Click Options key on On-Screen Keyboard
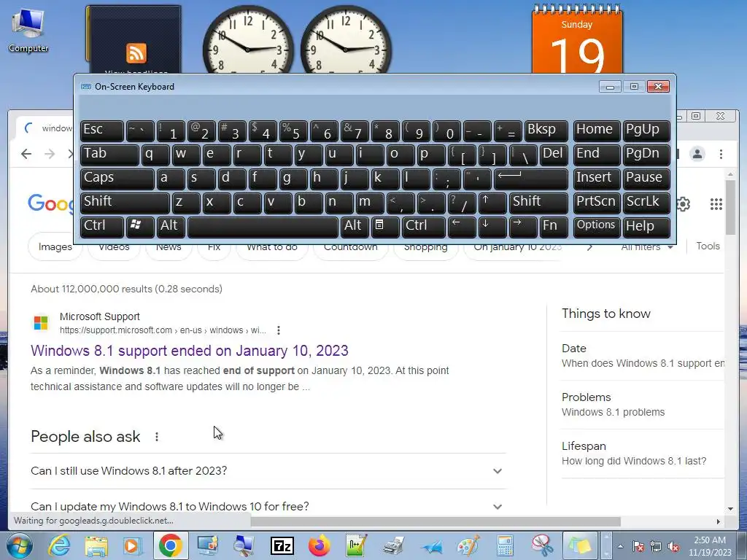The height and width of the screenshot is (560, 747). tap(597, 226)
